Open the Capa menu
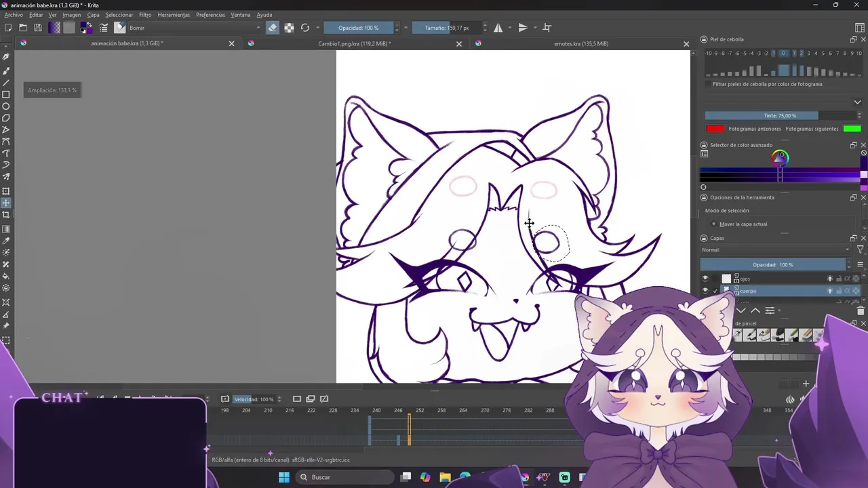868x488 pixels. point(93,15)
